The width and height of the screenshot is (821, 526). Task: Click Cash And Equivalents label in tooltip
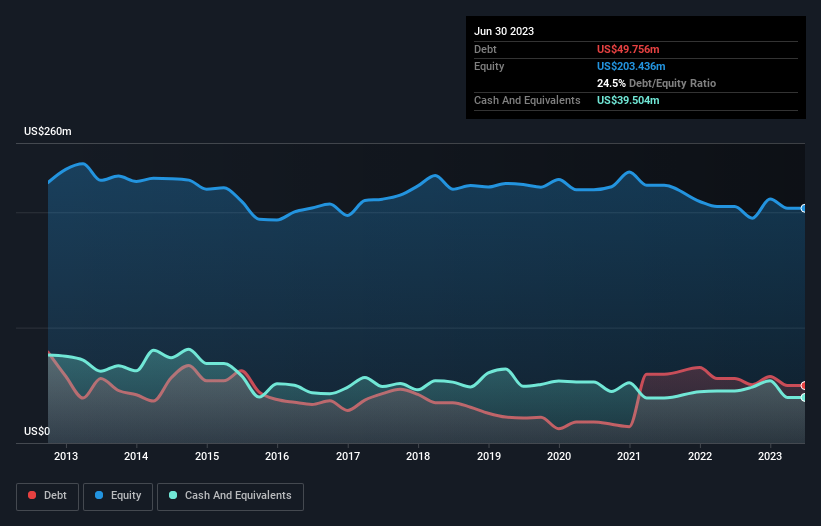pyautogui.click(x=527, y=100)
